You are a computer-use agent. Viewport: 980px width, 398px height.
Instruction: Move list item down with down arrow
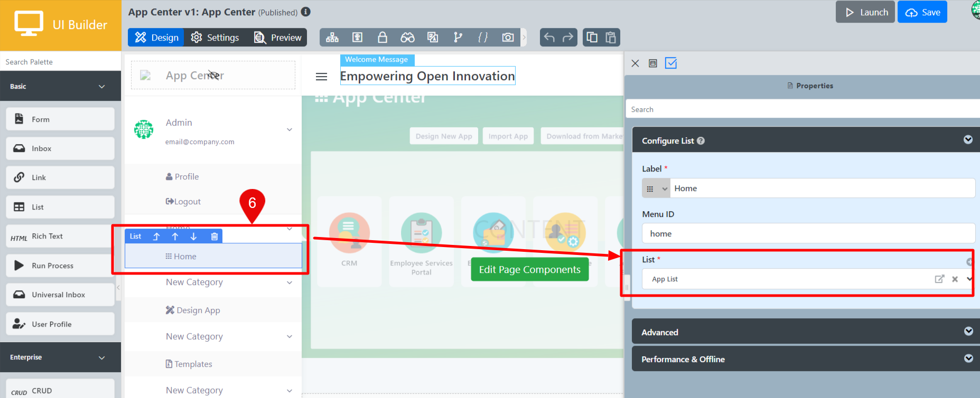click(x=193, y=236)
